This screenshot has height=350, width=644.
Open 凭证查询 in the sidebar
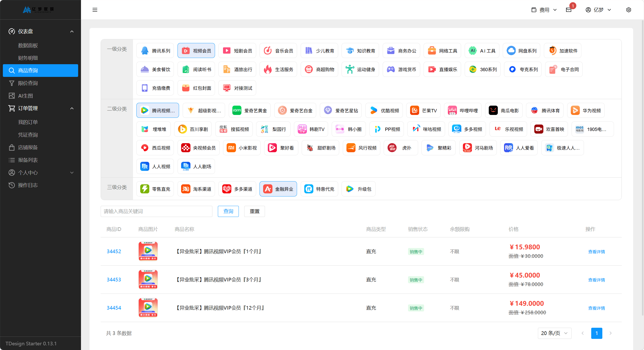[x=28, y=135]
